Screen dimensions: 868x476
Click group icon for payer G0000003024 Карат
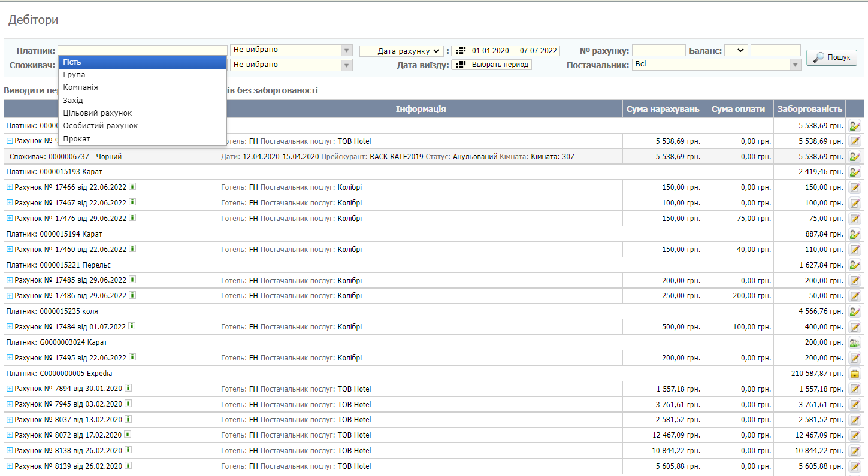point(855,342)
